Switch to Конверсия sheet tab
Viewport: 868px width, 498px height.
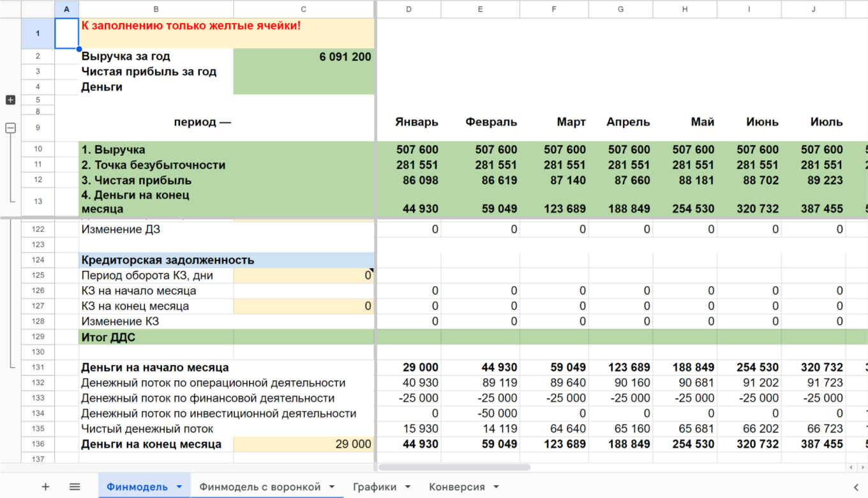(x=456, y=487)
